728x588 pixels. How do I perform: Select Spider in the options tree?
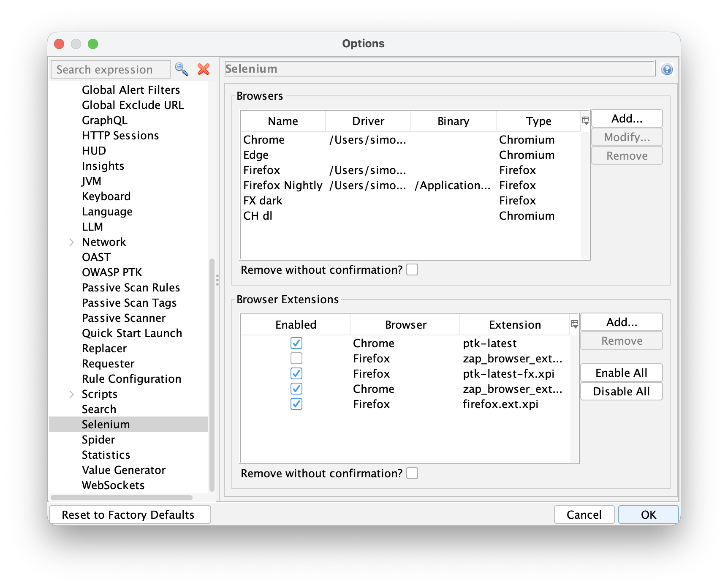point(98,439)
